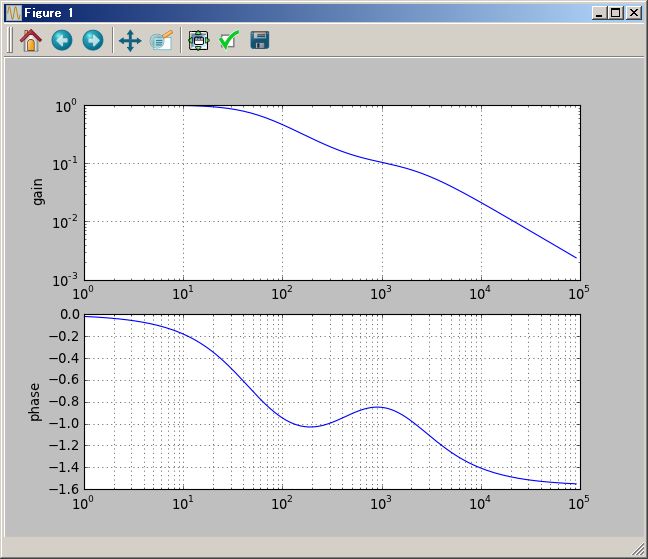Minimize the Figure 1 window
This screenshot has height=559, width=648.
click(x=599, y=13)
